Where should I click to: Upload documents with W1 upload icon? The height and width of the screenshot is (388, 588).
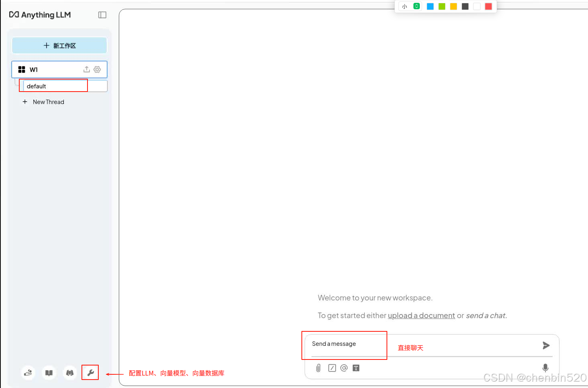point(86,69)
